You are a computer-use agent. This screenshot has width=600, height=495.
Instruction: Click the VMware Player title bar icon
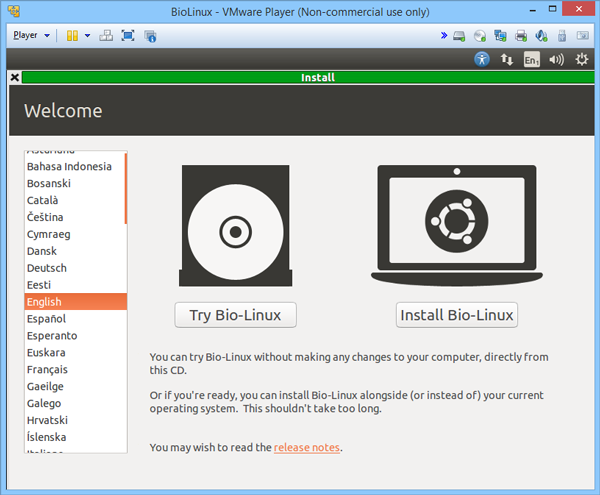(14, 11)
